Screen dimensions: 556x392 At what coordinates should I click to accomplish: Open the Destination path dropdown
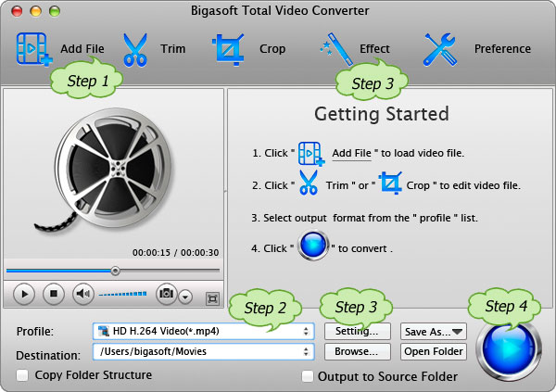pos(204,351)
